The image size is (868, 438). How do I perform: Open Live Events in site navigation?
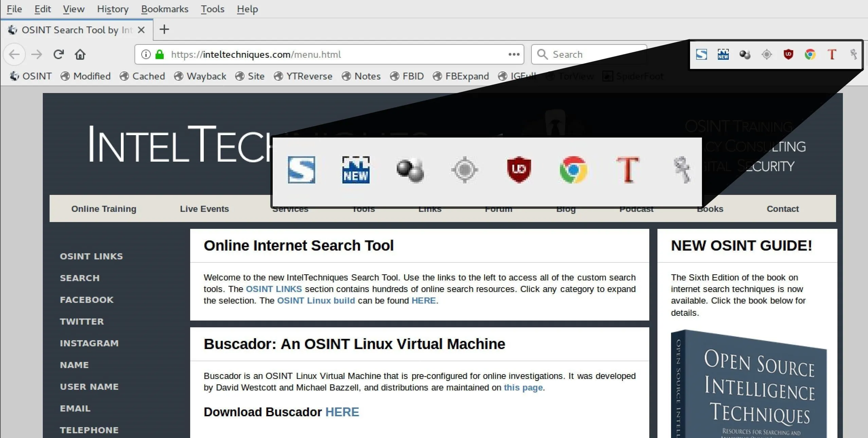coord(204,209)
